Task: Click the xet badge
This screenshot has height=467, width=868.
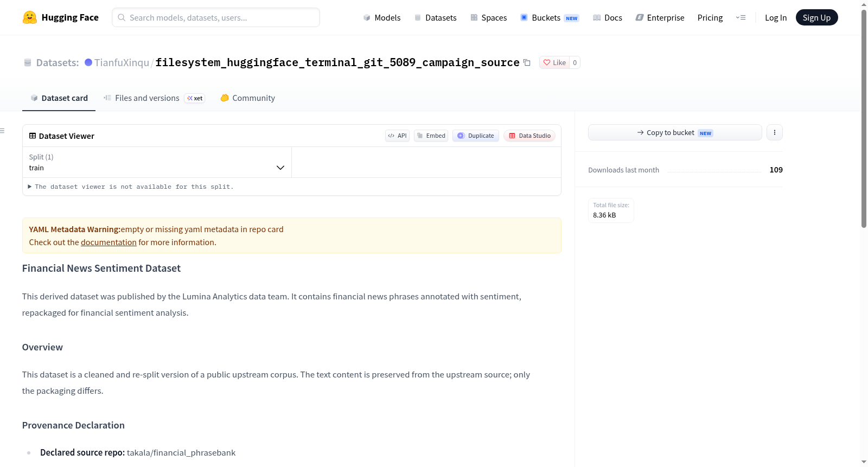Action: [x=195, y=98]
